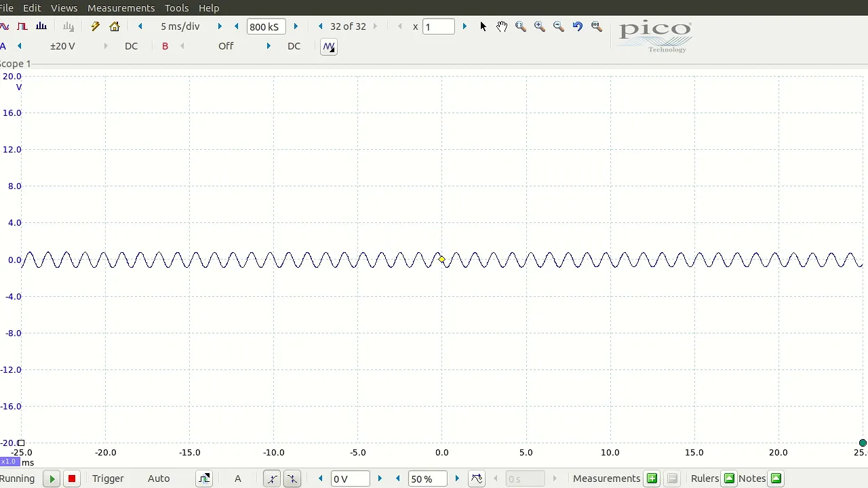Decrease the 0 V trigger threshold

click(321, 479)
